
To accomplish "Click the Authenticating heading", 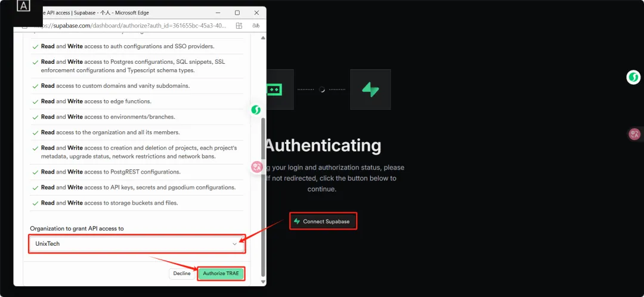I will [322, 146].
